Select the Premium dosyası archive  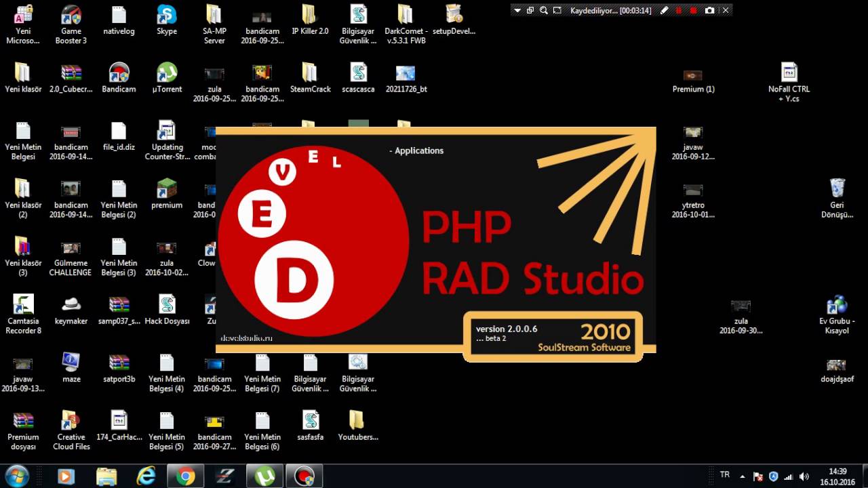(x=23, y=431)
